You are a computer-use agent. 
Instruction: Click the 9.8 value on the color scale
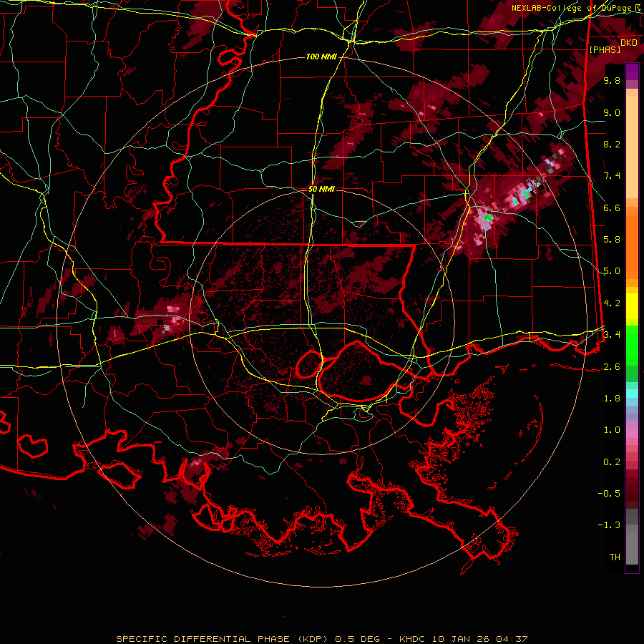click(x=612, y=80)
